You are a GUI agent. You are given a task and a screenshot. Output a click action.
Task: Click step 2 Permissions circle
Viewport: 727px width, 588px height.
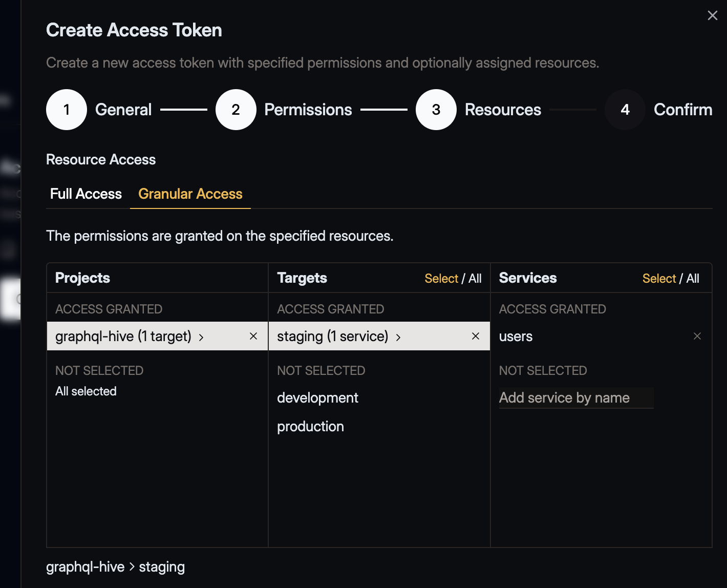236,109
